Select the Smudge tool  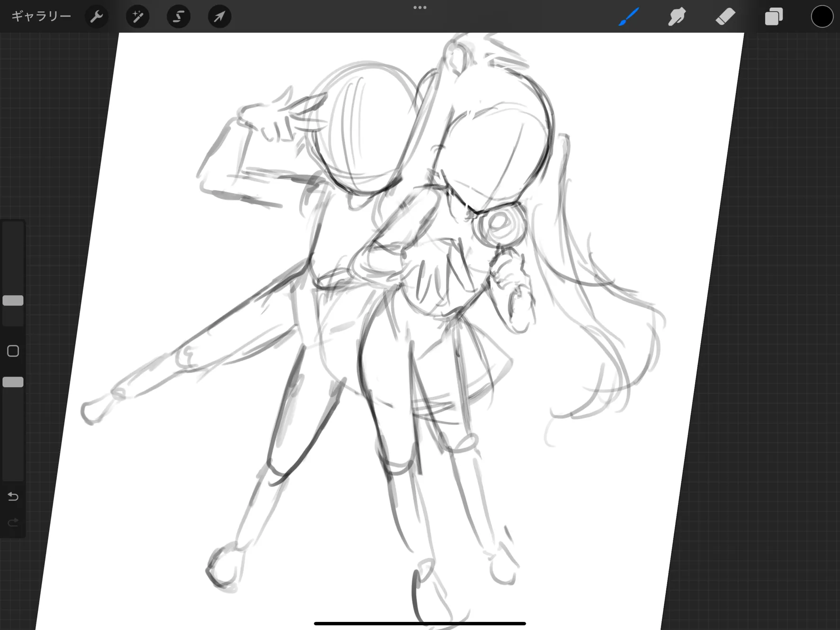click(677, 17)
